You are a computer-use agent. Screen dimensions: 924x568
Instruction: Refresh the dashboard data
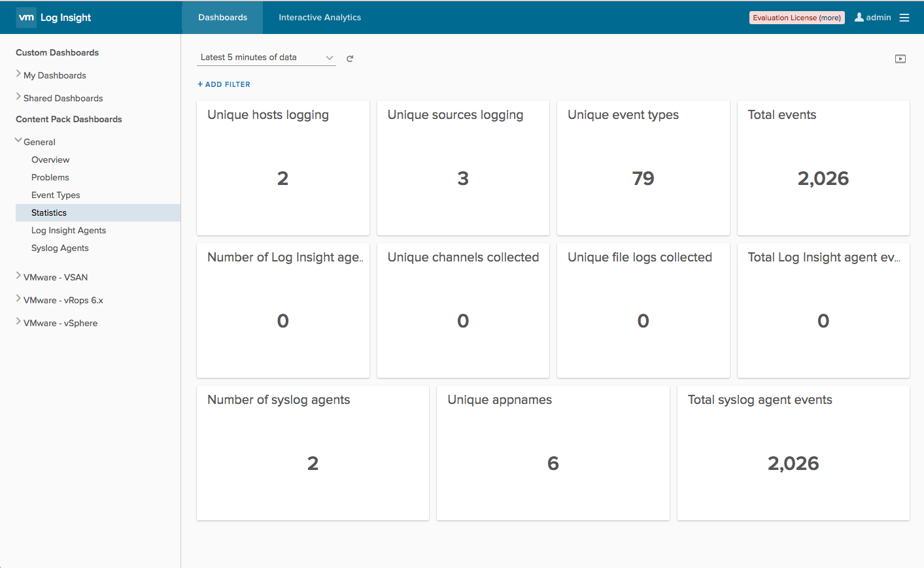[x=350, y=58]
